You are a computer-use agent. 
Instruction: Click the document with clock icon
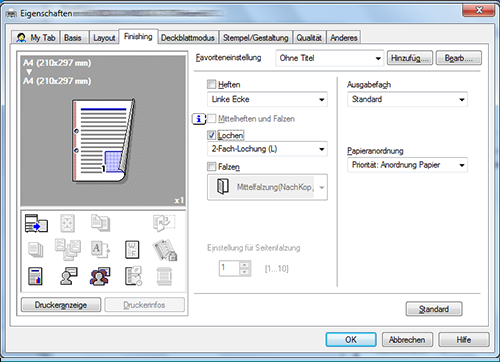click(133, 276)
